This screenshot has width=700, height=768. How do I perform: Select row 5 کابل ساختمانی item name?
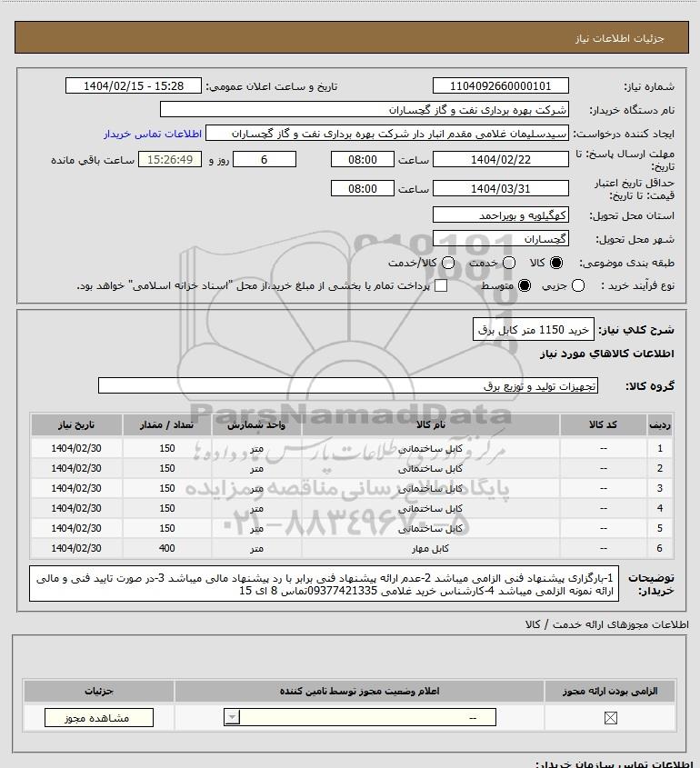(431, 528)
